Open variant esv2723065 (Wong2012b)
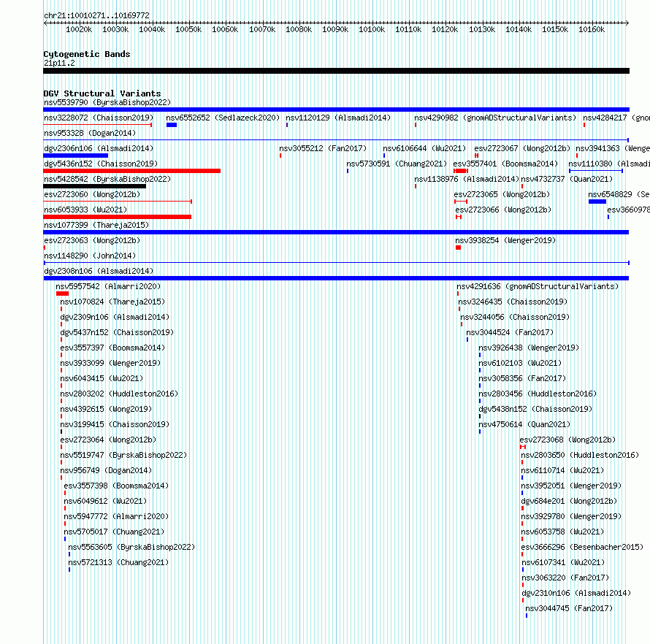The width and height of the screenshot is (650, 644). point(502,194)
